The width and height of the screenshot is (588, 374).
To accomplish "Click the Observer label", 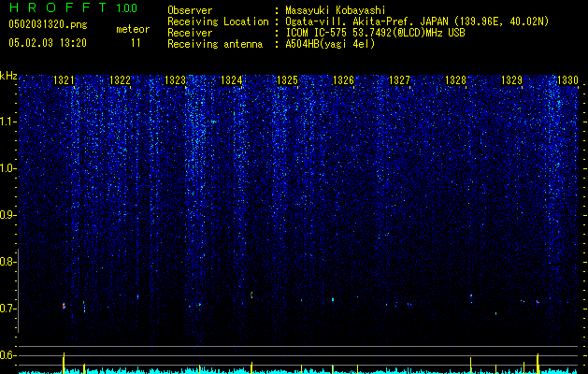I will click(190, 10).
